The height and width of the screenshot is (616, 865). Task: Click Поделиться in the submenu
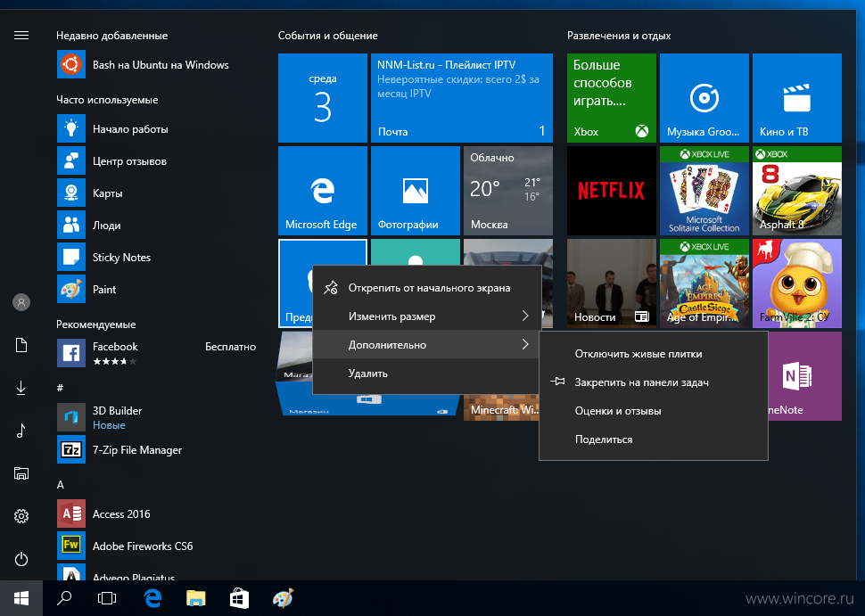click(x=654, y=439)
